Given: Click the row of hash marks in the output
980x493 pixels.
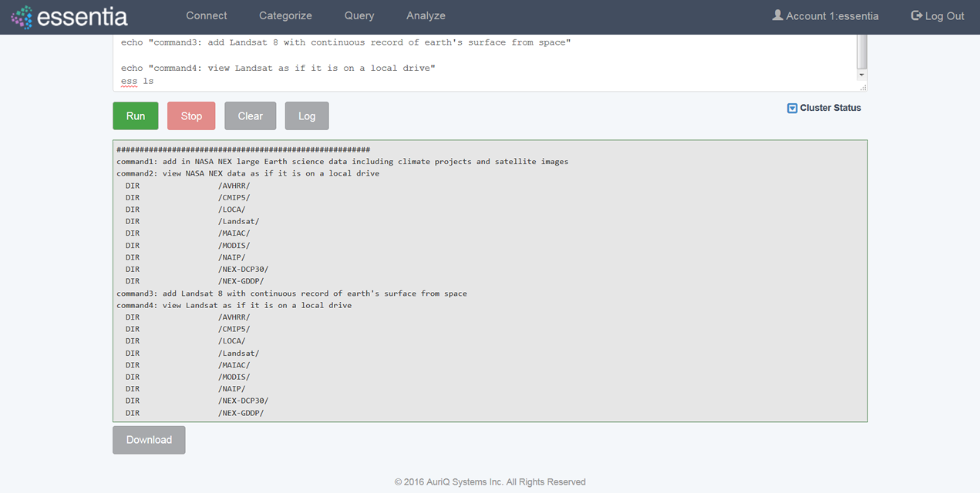Looking at the screenshot, I should [x=243, y=149].
